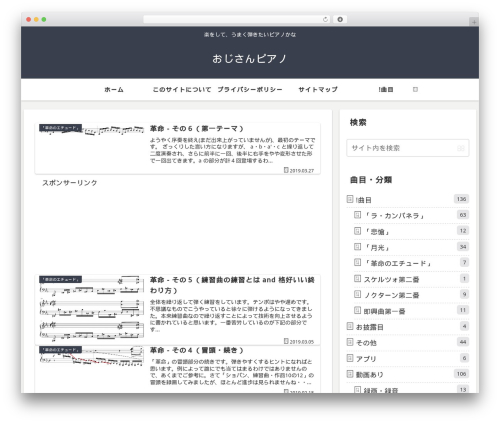Click the 63 count badge for ラ・カンパネラ

tap(463, 215)
